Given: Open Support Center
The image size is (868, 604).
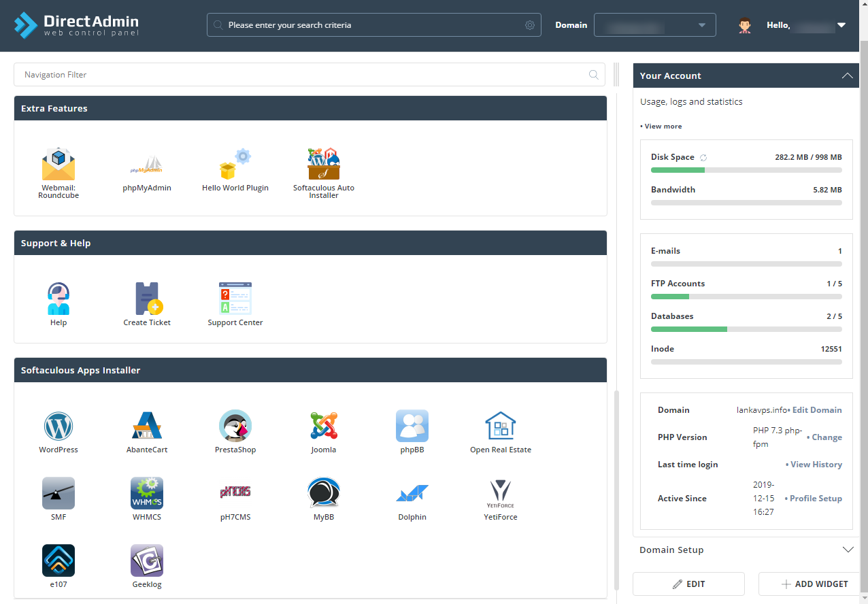Looking at the screenshot, I should point(235,304).
